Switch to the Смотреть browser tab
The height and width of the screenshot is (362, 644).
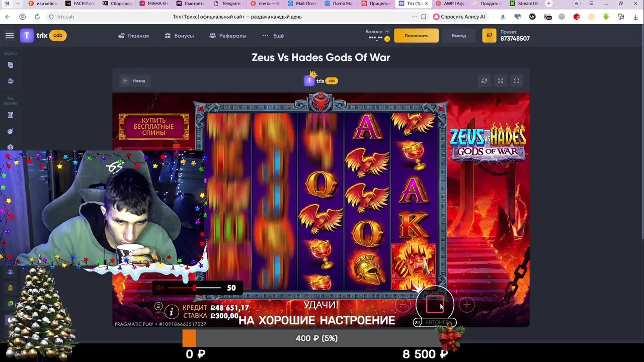[190, 4]
